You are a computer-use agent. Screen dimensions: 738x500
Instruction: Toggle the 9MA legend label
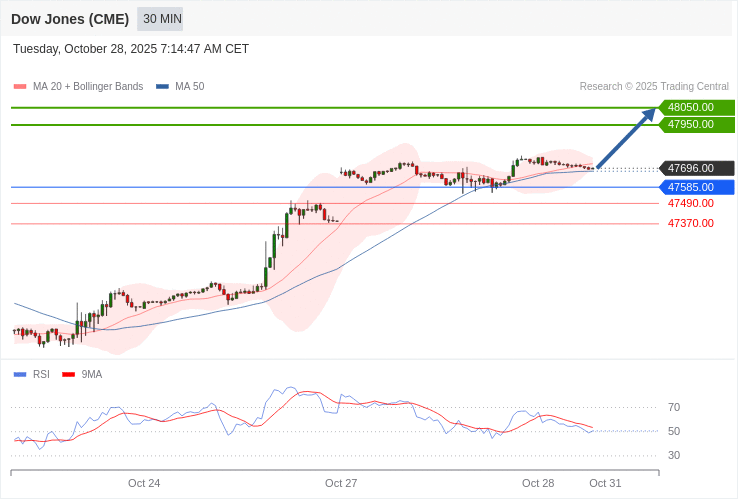[92, 375]
